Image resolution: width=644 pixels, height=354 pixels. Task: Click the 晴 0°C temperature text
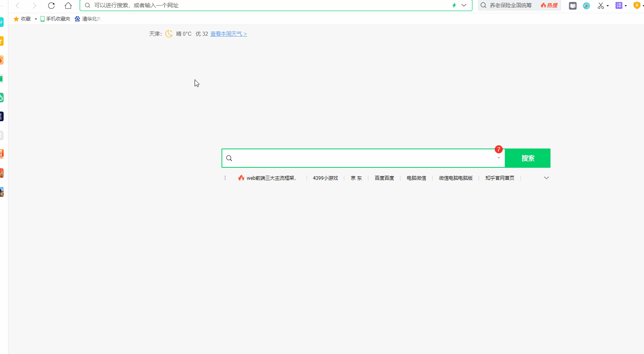(x=184, y=34)
